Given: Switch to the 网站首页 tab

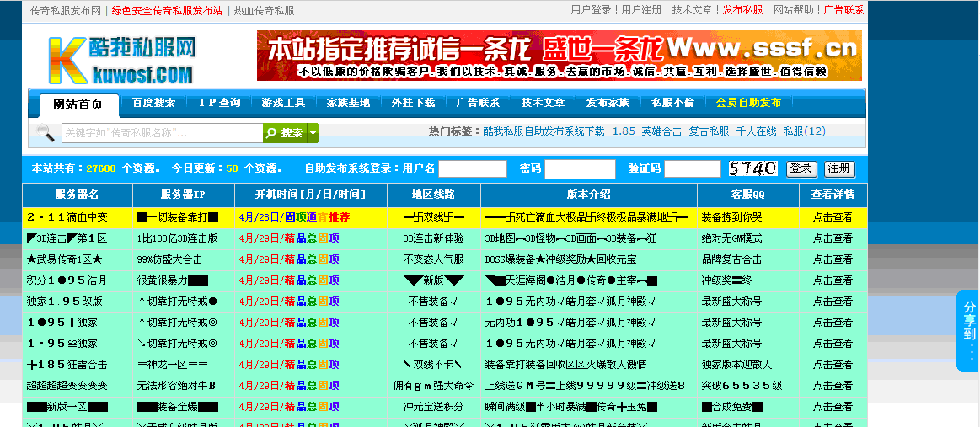Looking at the screenshot, I should coord(78,104).
